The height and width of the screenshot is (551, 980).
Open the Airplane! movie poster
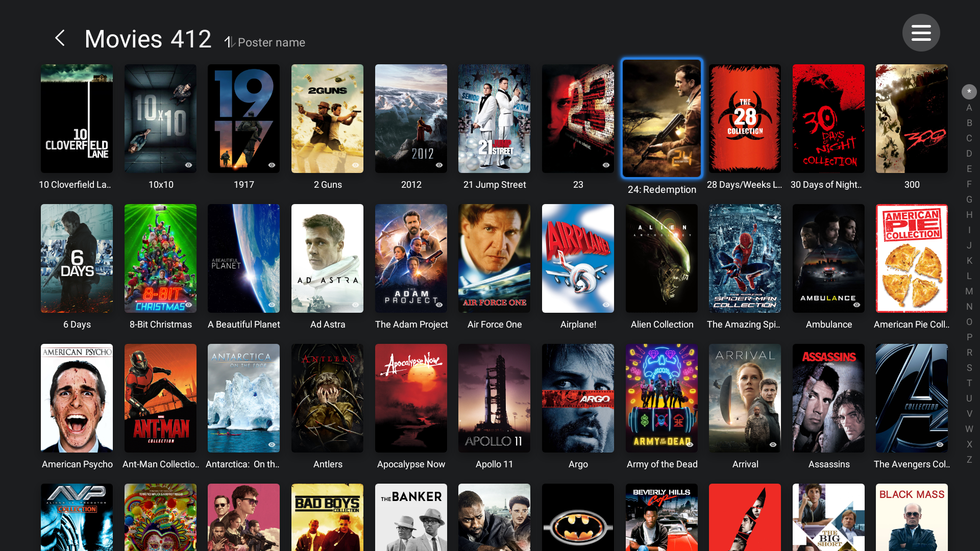(x=578, y=258)
